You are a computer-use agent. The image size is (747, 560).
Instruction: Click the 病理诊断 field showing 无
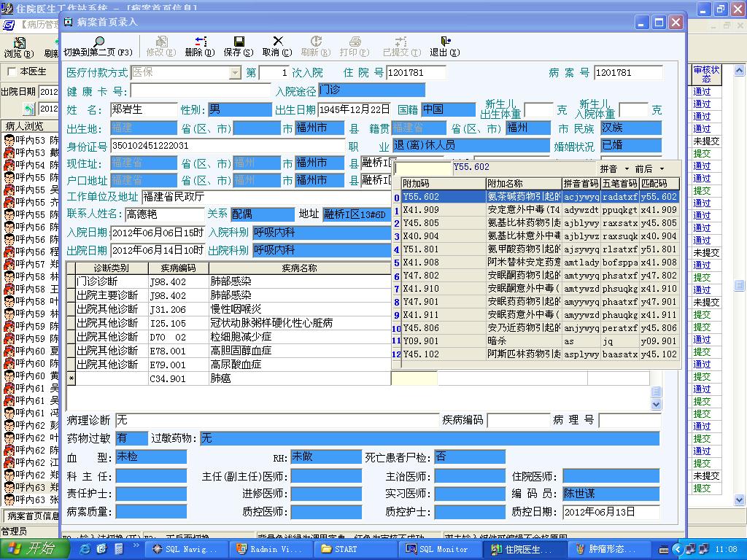click(x=277, y=420)
